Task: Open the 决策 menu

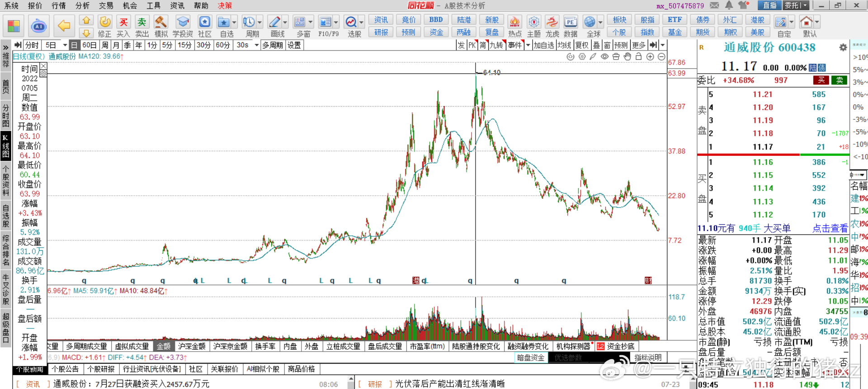Action: (225, 5)
